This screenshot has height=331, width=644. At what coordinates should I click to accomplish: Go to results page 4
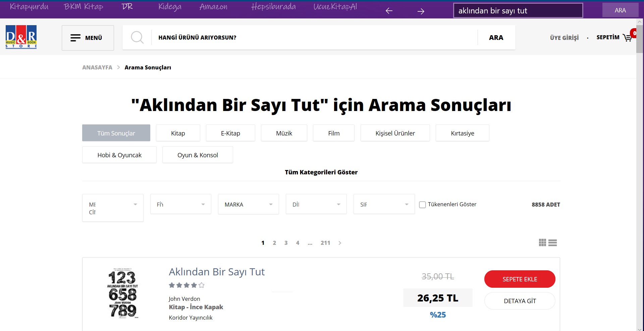tap(298, 243)
